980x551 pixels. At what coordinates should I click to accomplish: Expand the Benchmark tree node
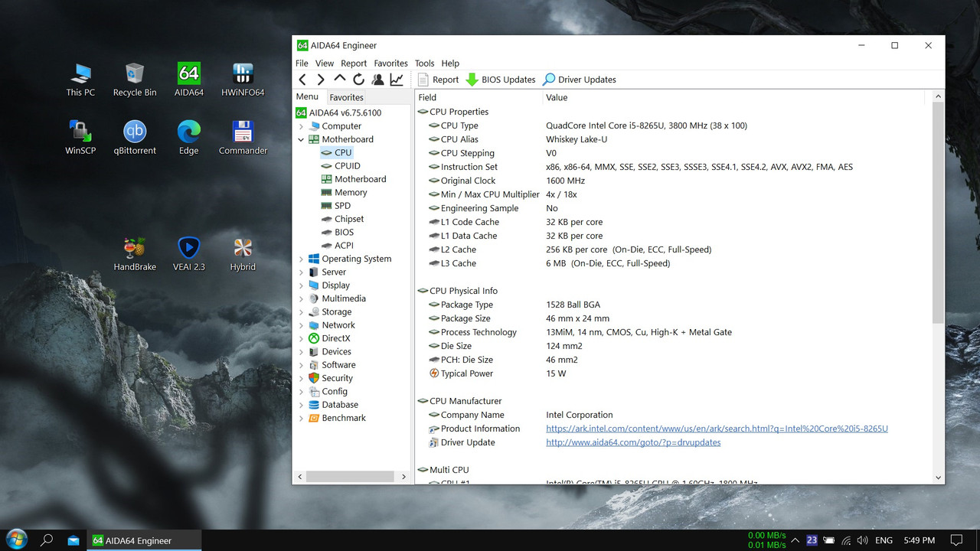(x=301, y=418)
